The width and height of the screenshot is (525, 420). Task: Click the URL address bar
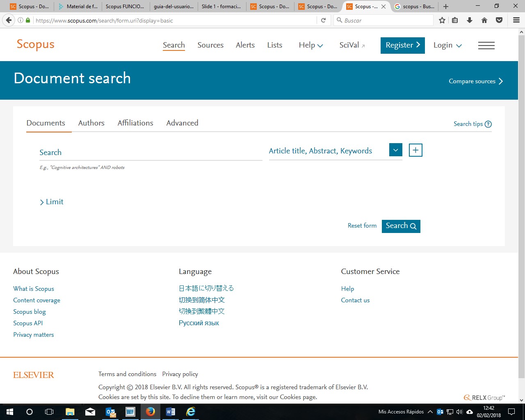[174, 20]
